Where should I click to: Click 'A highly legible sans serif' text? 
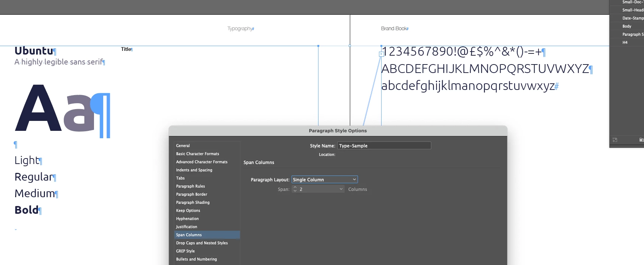click(59, 62)
